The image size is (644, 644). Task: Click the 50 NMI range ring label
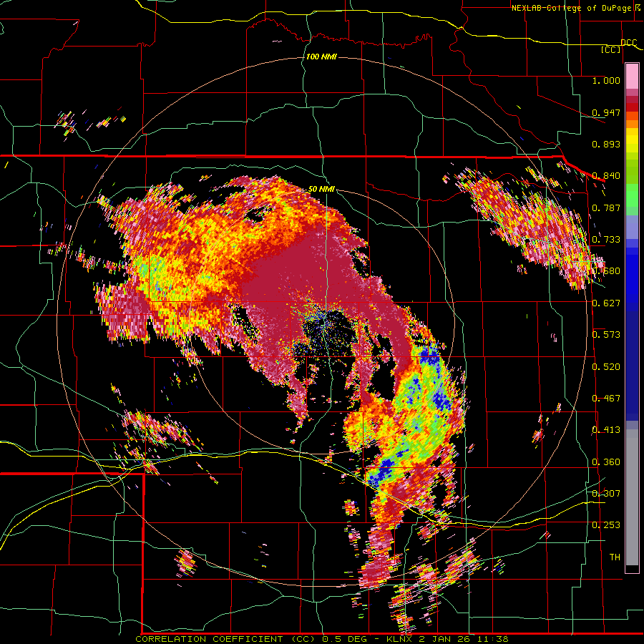321,190
